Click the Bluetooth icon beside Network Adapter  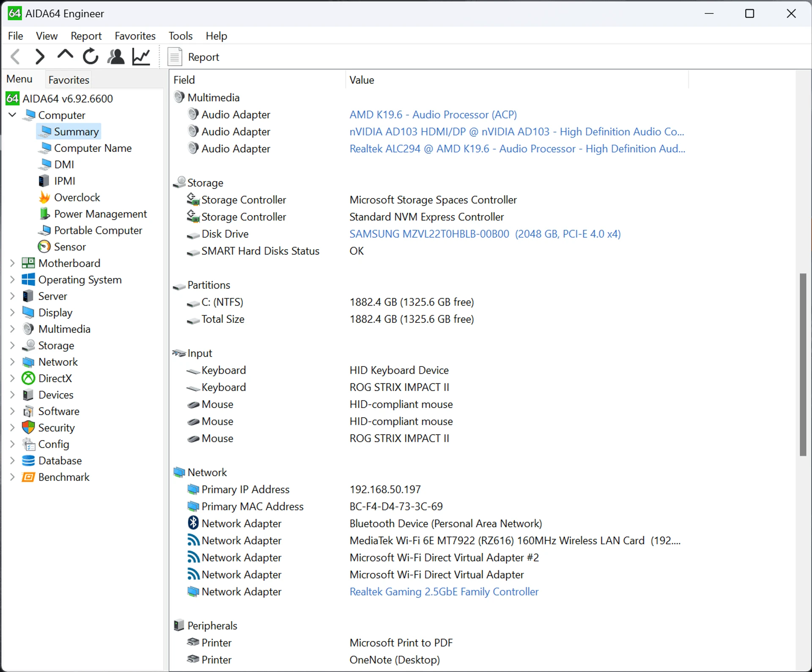click(193, 523)
